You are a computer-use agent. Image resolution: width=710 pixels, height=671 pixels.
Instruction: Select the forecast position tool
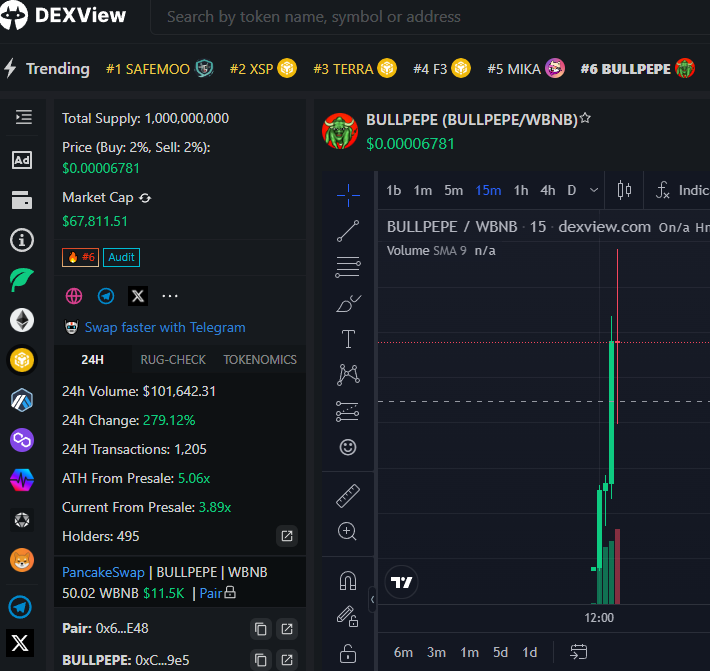pos(348,411)
